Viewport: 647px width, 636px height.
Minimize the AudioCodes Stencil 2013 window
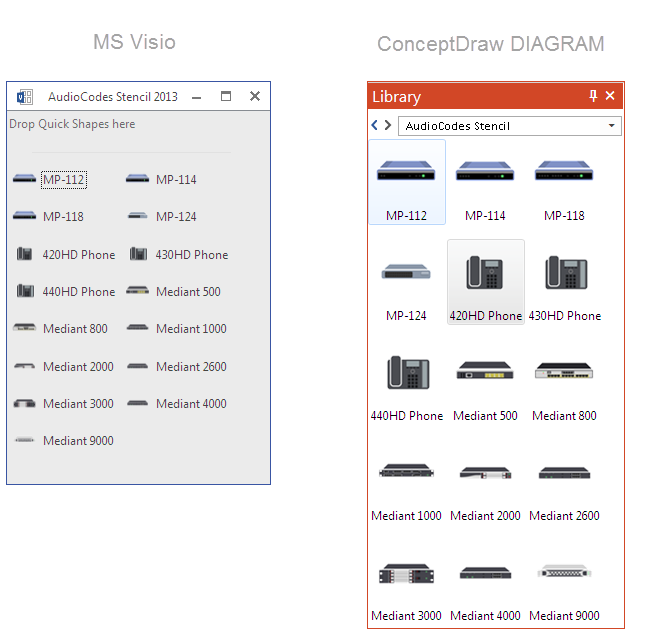197,97
